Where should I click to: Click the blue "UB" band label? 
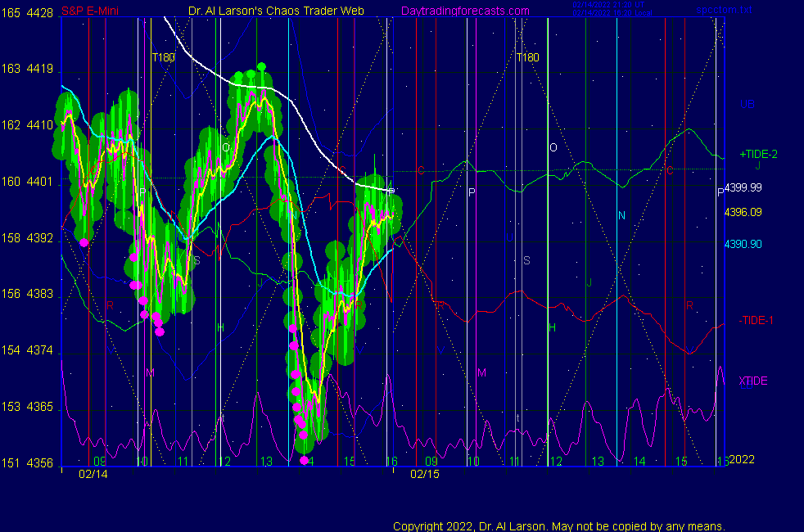click(747, 104)
